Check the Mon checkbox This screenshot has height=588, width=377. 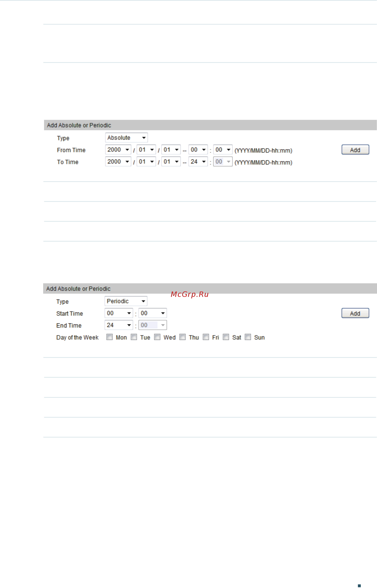click(x=109, y=337)
